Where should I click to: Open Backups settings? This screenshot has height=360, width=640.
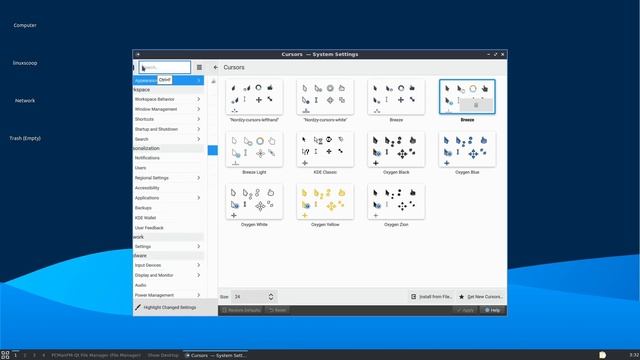[x=168, y=208]
